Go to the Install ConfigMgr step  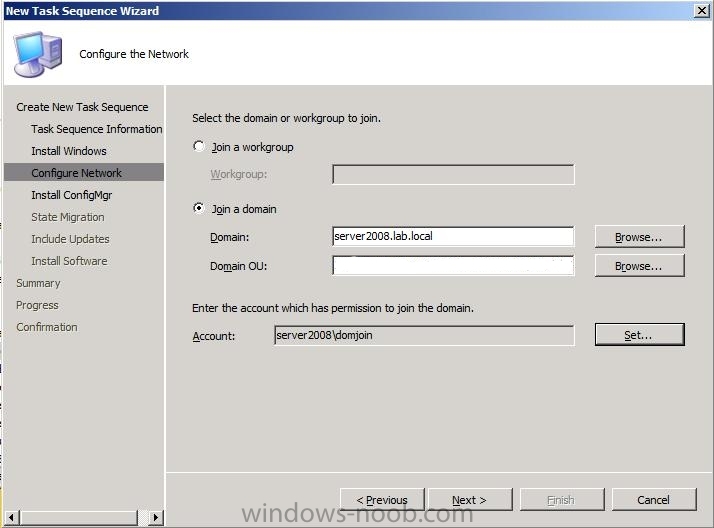71,195
